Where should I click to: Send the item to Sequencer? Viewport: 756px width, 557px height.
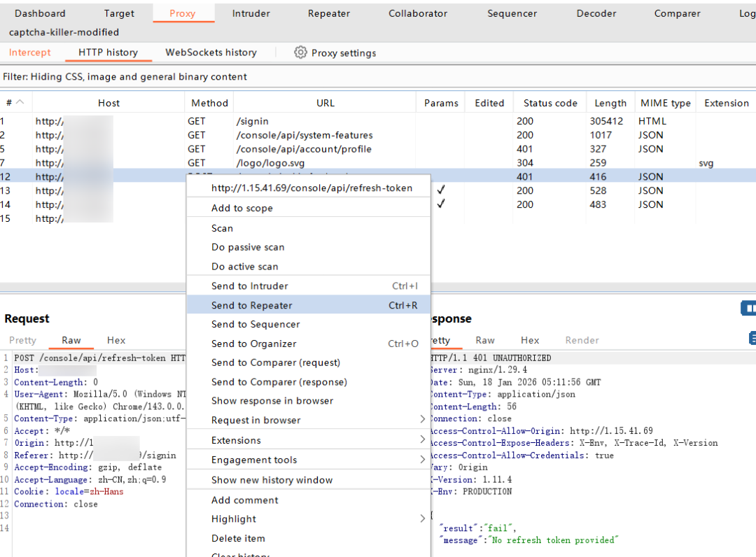click(x=309, y=324)
